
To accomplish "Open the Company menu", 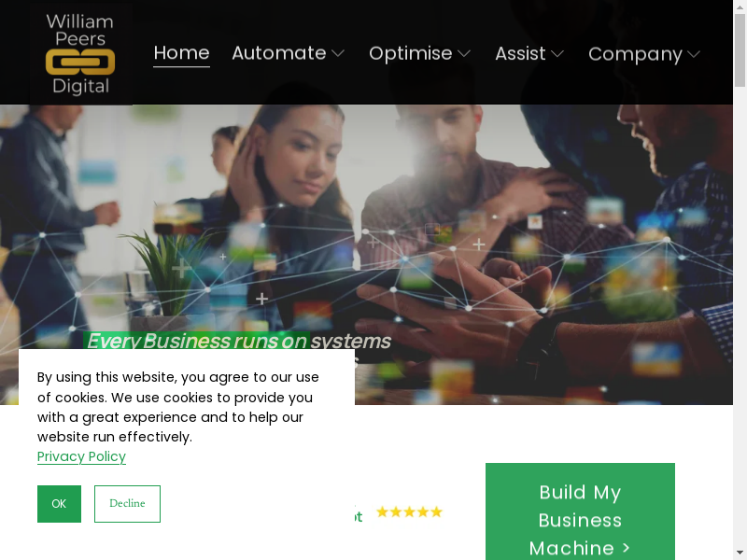I will click(635, 54).
